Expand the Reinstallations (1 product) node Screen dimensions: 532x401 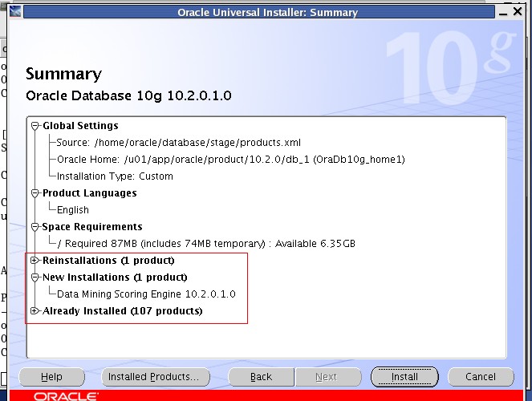click(x=35, y=261)
